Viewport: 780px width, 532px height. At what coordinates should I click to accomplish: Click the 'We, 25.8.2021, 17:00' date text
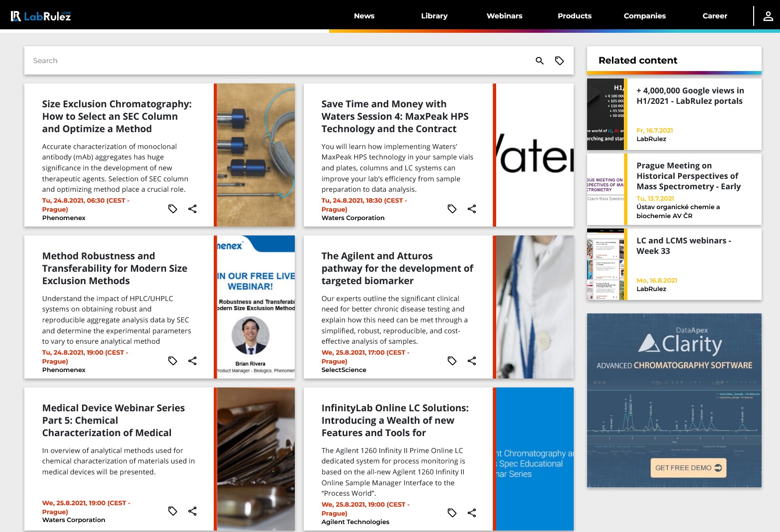(x=365, y=357)
